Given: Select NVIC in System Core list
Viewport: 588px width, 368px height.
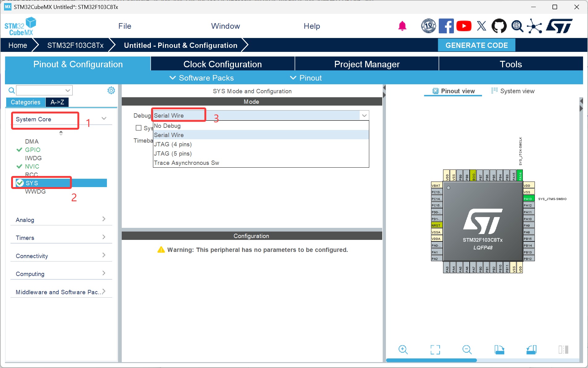Looking at the screenshot, I should pos(32,166).
